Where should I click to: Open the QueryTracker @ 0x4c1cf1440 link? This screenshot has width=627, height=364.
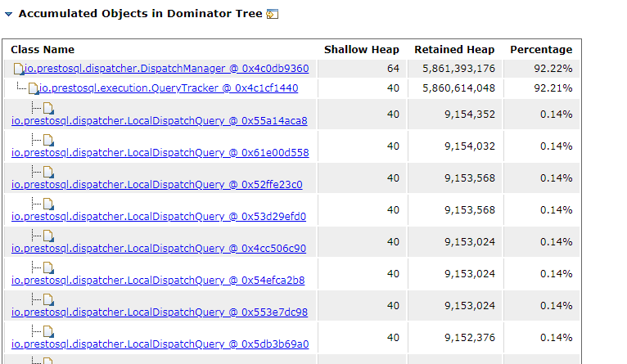click(169, 88)
